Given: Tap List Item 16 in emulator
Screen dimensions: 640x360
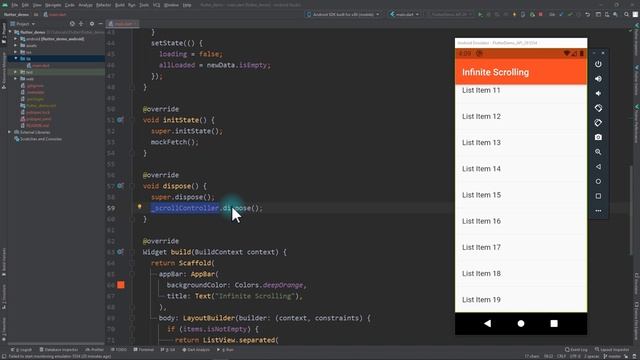Looking at the screenshot, I should click(521, 221).
